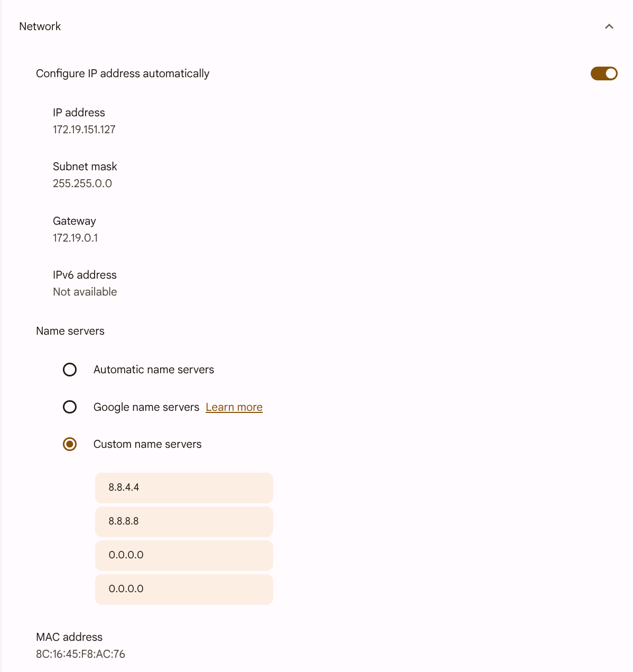Image resolution: width=633 pixels, height=672 pixels.
Task: Click the fourth custom name server field
Action: [x=184, y=589]
